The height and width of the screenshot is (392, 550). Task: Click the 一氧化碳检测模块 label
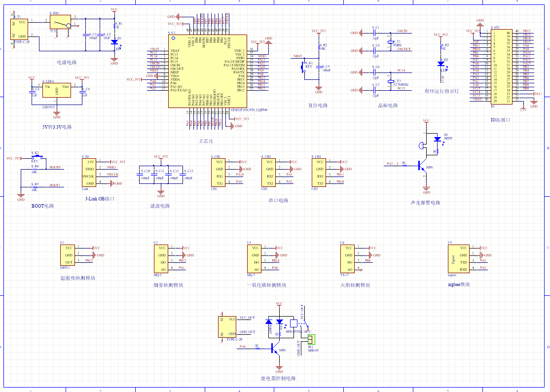266,285
